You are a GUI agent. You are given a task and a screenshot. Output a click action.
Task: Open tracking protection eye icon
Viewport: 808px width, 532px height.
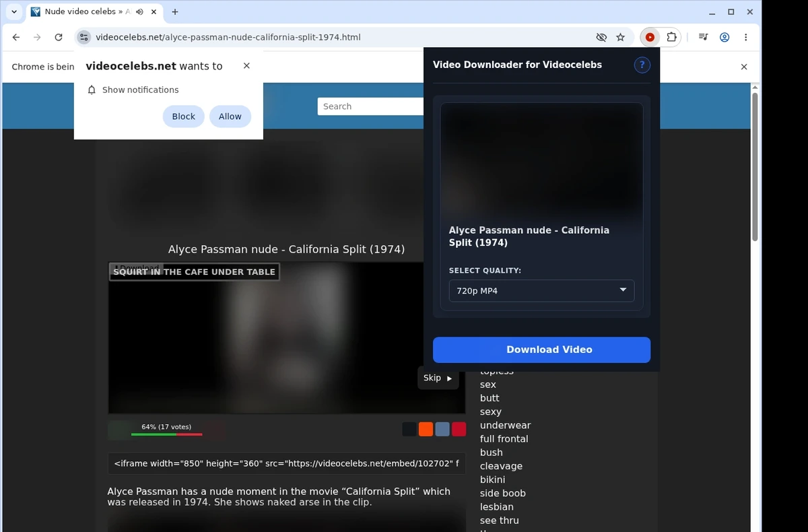[x=601, y=37]
